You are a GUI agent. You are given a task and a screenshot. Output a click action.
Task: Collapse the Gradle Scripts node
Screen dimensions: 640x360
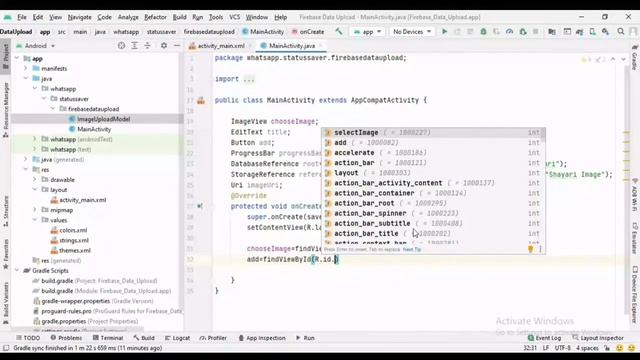point(17,271)
